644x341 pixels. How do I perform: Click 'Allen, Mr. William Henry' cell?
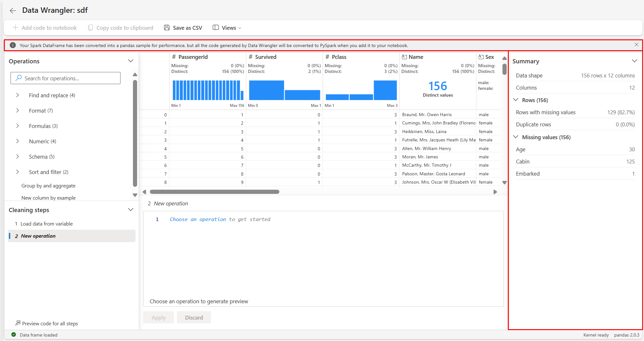tap(438, 148)
